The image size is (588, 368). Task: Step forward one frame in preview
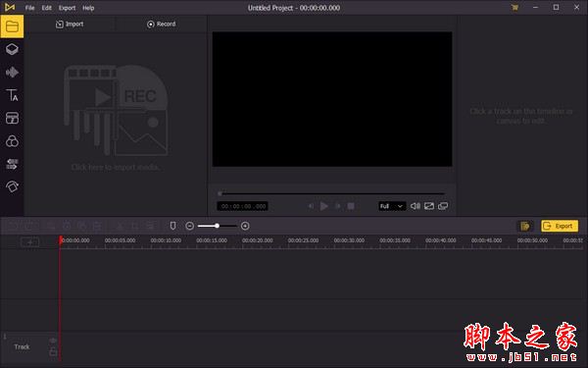pyautogui.click(x=337, y=206)
